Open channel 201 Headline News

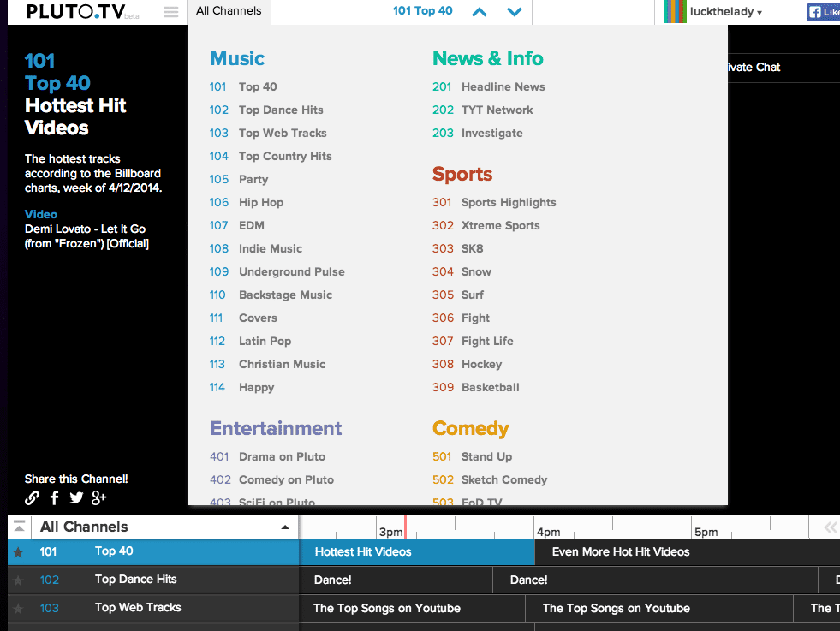489,86
